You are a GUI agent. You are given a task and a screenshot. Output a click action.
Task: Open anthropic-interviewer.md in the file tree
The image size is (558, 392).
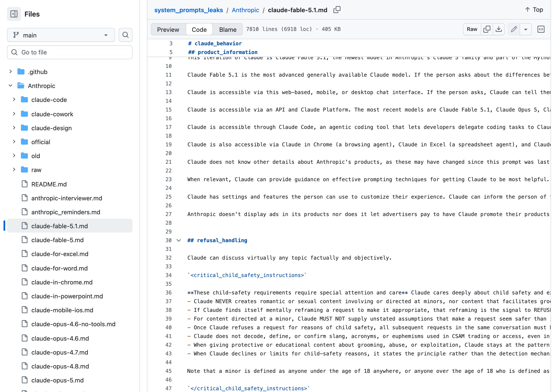[x=70, y=198]
